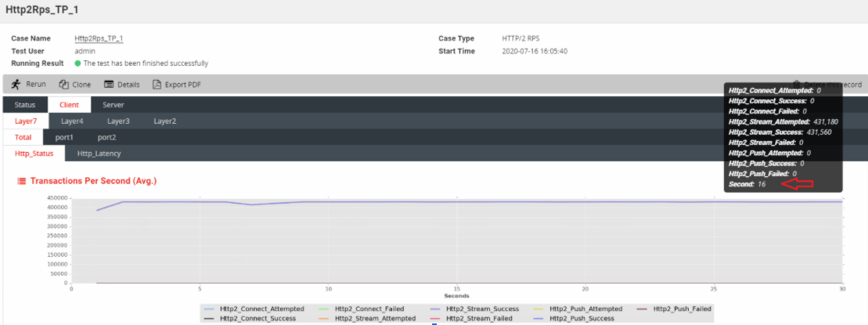Export the report as PDF
The image size is (868, 325).
point(177,85)
